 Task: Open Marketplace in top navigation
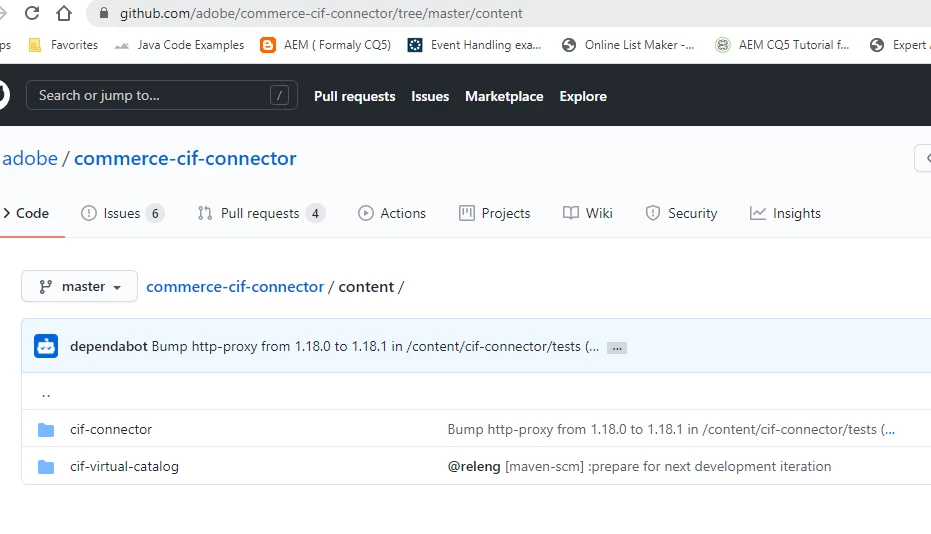point(504,96)
